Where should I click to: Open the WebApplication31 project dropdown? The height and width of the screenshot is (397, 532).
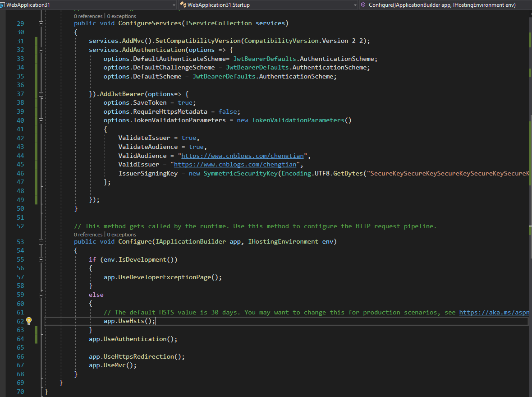[x=88, y=5]
